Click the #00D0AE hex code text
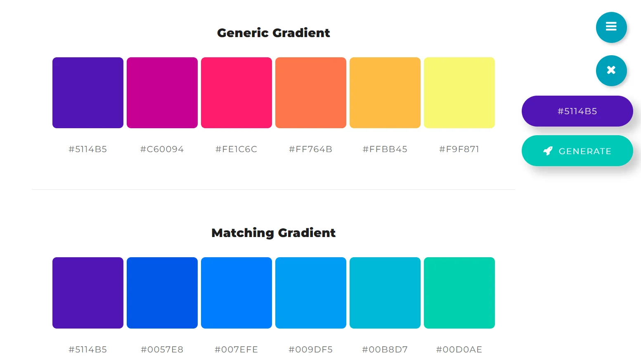641x364 pixels. (x=459, y=350)
